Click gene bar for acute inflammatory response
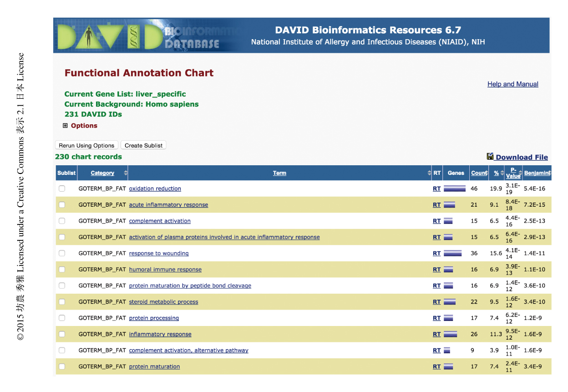568x392 pixels. [x=449, y=205]
